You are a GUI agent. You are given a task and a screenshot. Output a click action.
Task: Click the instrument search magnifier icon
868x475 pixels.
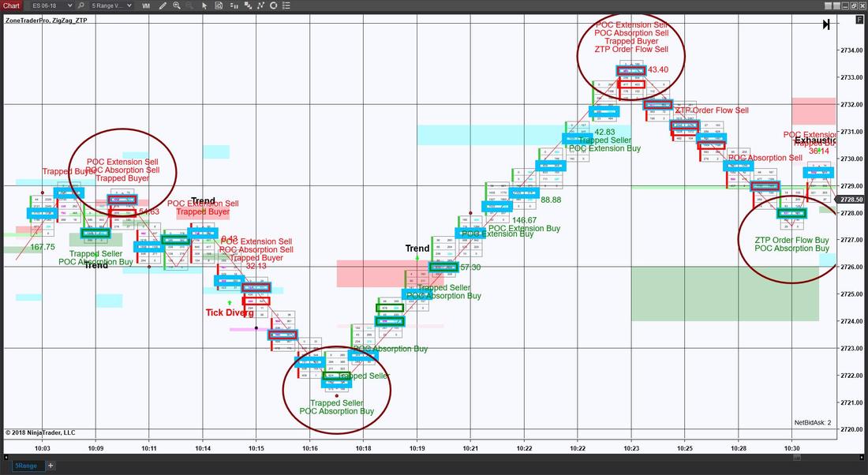(81, 6)
